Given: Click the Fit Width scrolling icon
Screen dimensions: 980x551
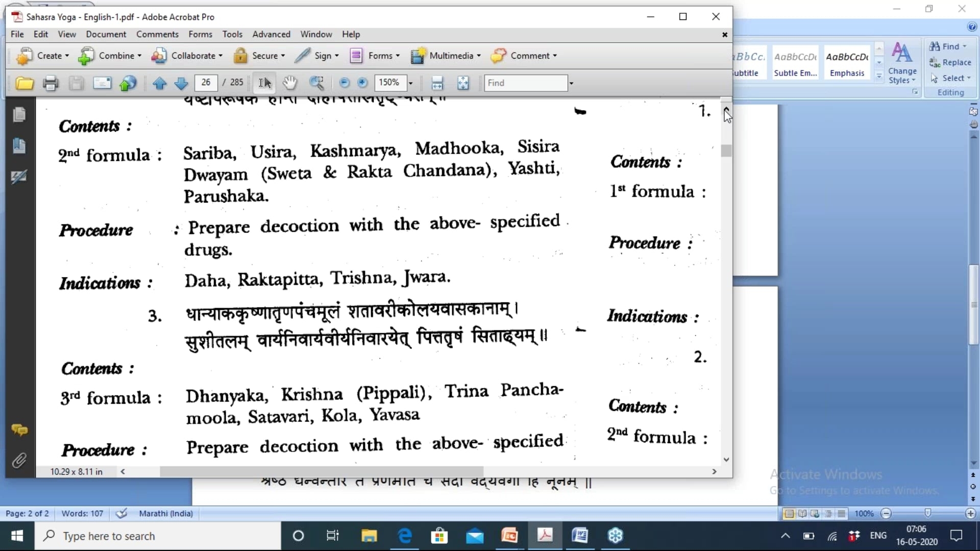Looking at the screenshot, I should (x=437, y=83).
